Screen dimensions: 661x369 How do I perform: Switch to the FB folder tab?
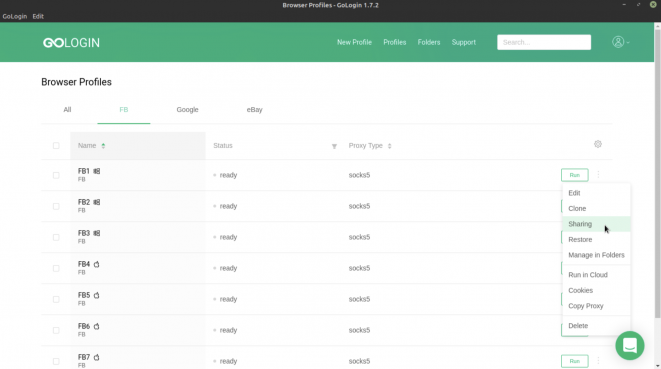pos(124,110)
